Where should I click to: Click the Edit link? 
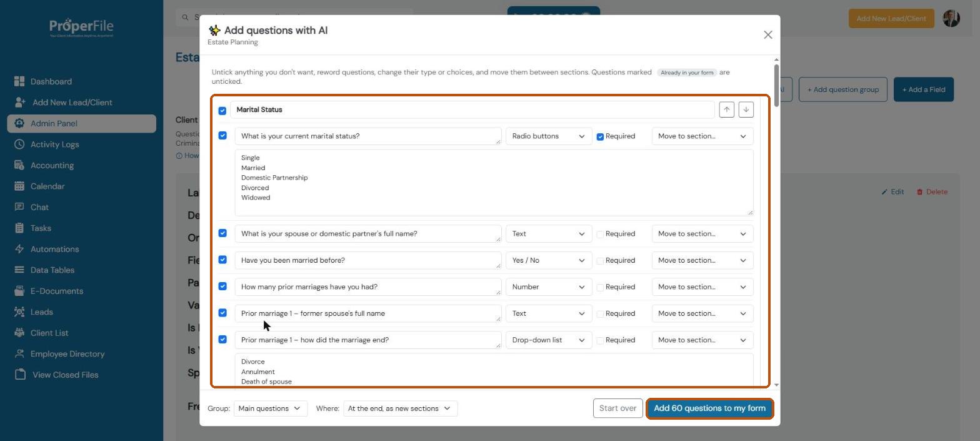point(892,191)
